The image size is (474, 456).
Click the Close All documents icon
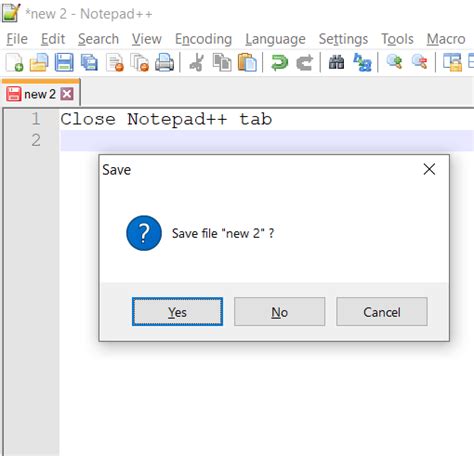[x=140, y=63]
